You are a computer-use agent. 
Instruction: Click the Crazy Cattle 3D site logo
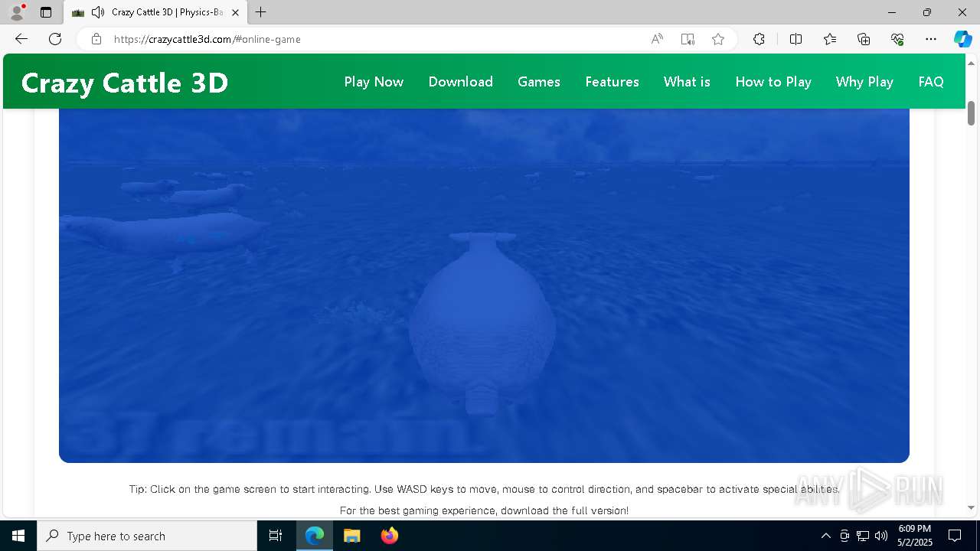tap(125, 83)
